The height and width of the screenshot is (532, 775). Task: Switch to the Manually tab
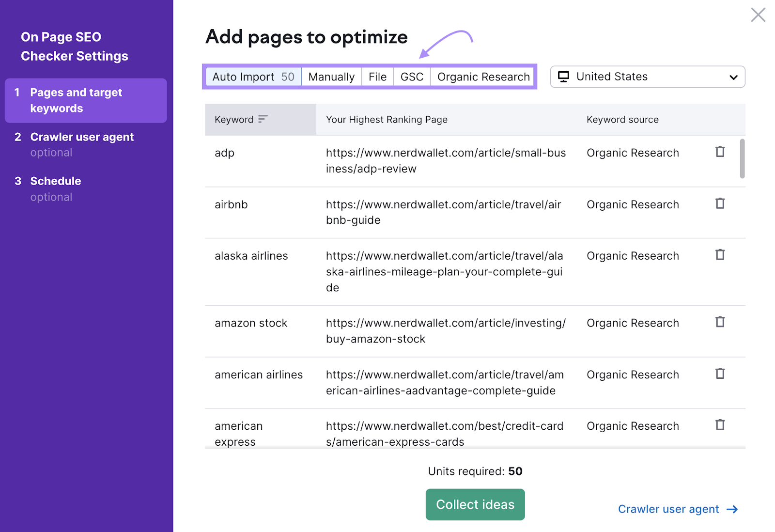331,76
